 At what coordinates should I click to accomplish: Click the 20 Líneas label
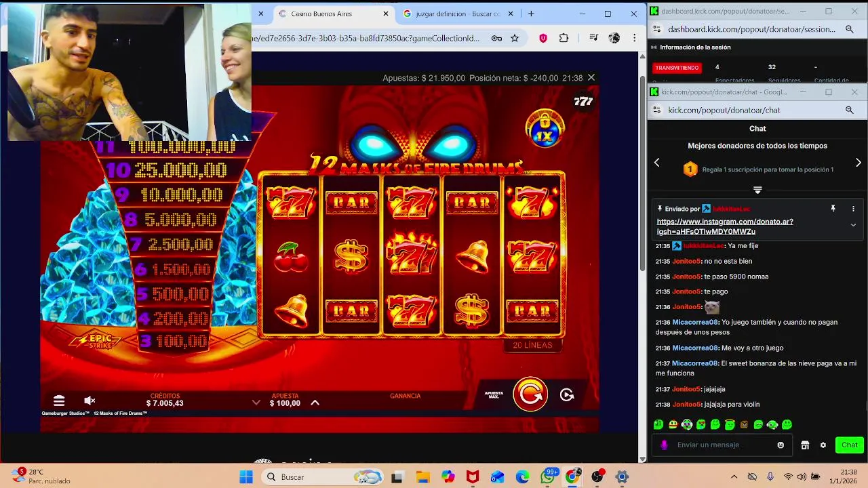pos(532,345)
